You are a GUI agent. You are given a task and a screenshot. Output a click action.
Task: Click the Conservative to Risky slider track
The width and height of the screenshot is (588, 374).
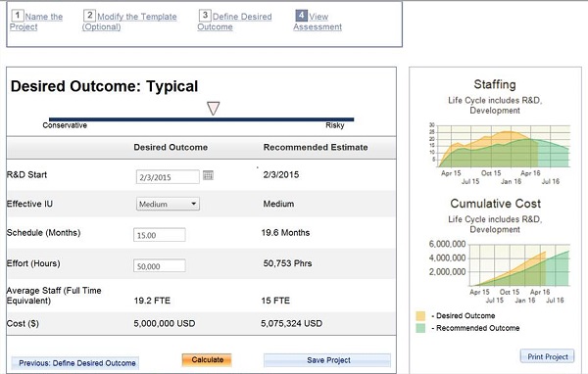coord(201,119)
